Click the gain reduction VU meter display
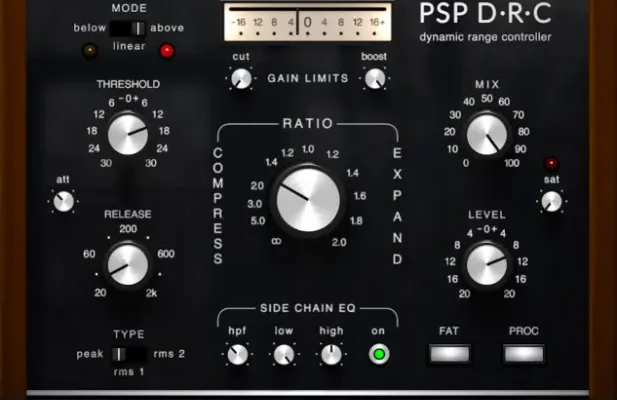 [307, 21]
